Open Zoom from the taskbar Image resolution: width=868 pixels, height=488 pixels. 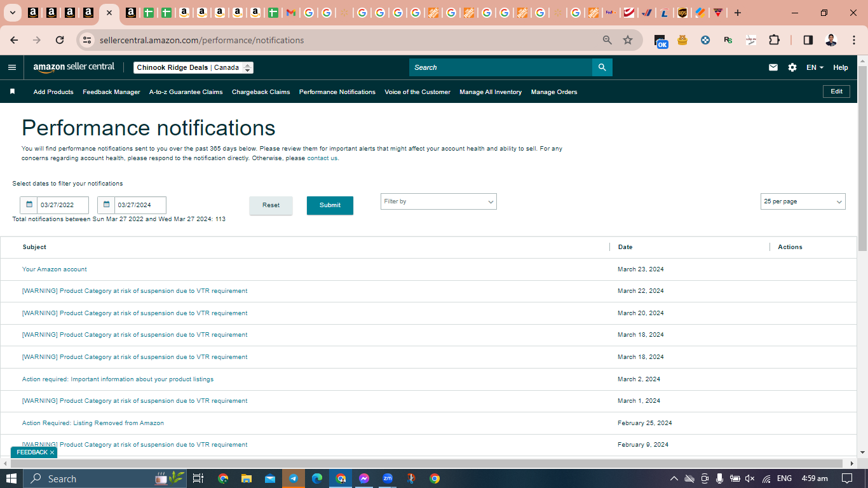click(388, 478)
